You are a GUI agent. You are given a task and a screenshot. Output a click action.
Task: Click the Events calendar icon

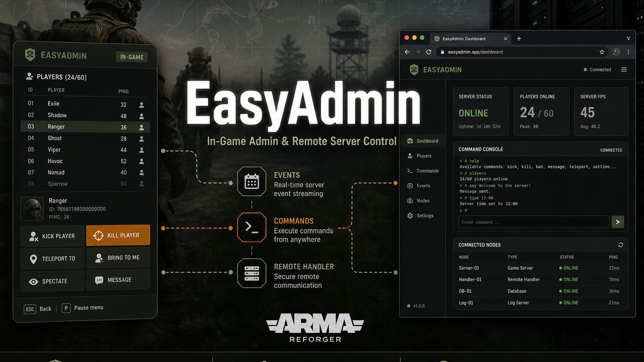(x=252, y=182)
